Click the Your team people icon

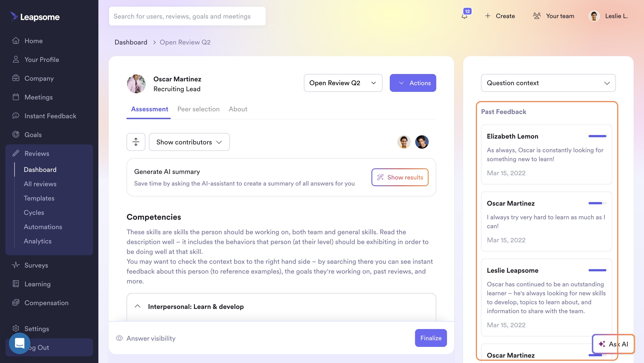click(x=536, y=16)
